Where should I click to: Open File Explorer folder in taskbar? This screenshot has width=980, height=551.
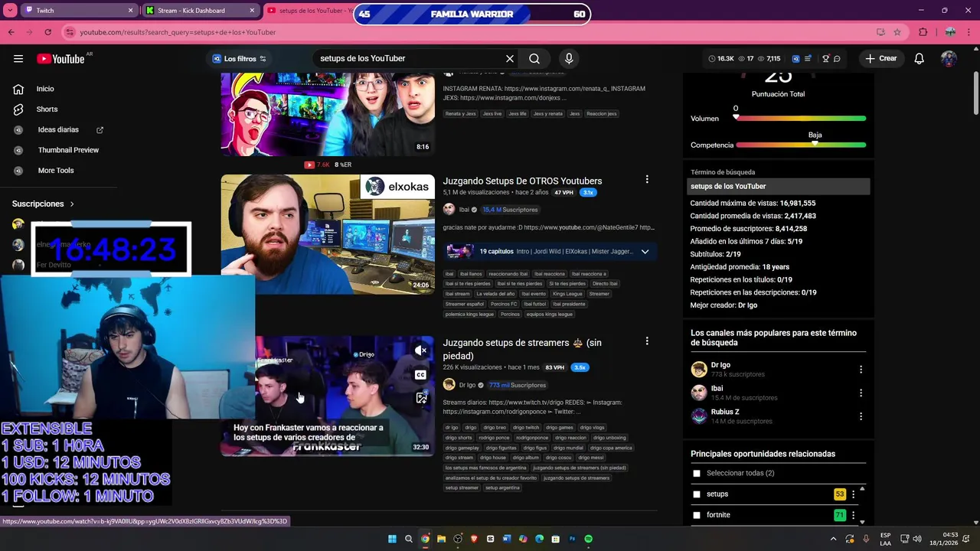(441, 539)
